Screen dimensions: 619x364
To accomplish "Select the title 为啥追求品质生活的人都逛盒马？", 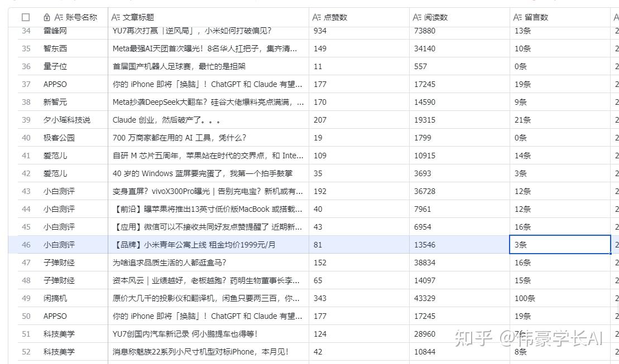I will point(169,263).
